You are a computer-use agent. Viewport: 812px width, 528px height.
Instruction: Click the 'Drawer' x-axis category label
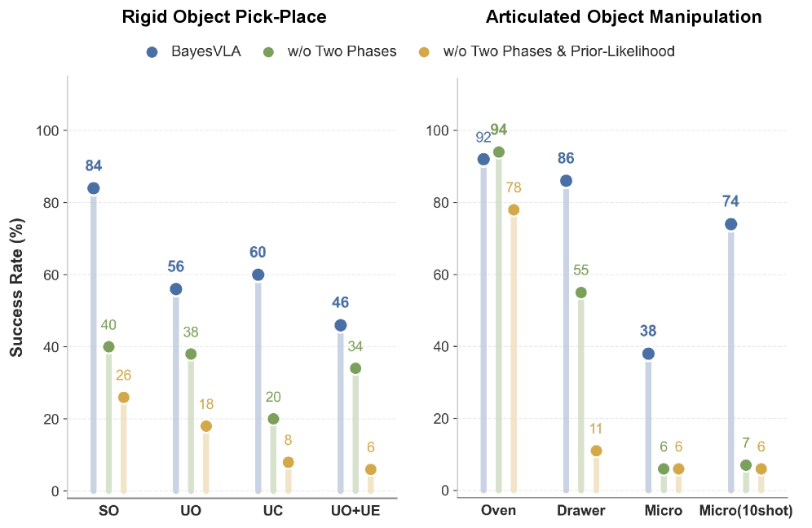coord(581,511)
